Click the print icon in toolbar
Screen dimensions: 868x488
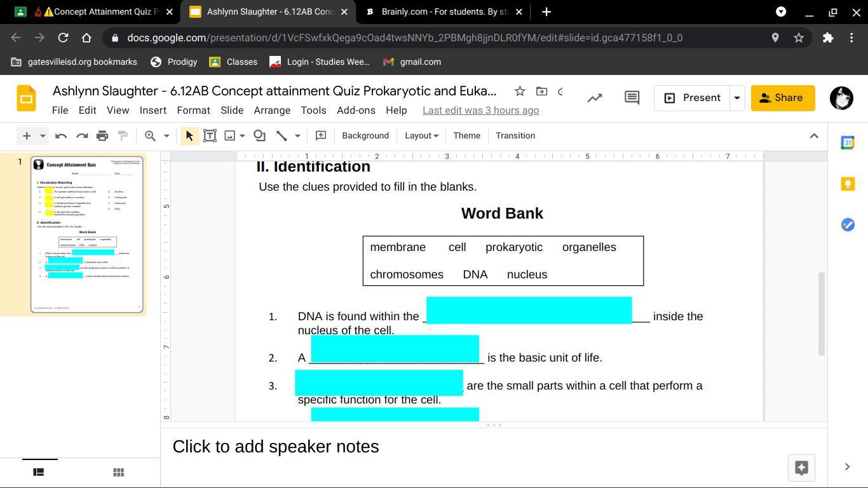pyautogui.click(x=102, y=135)
